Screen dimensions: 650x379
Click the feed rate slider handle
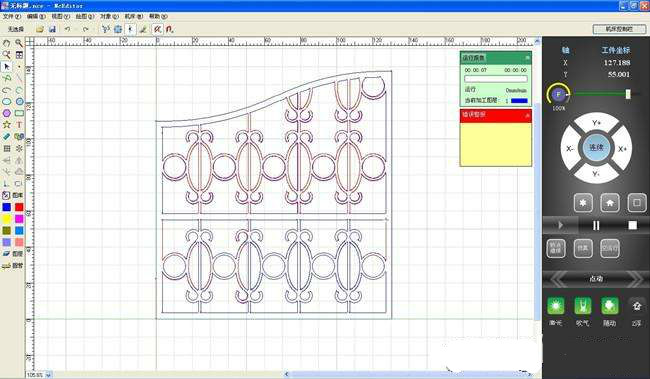click(628, 94)
